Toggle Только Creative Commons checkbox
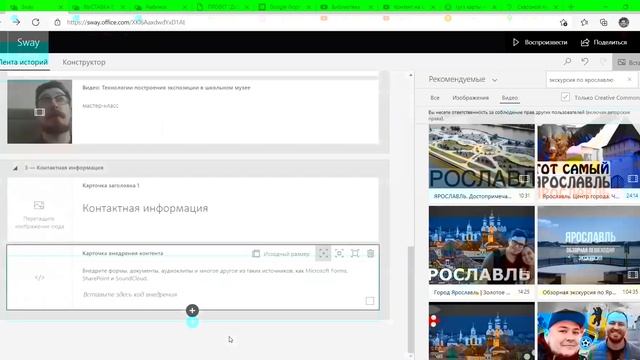The width and height of the screenshot is (640, 360). [565, 97]
